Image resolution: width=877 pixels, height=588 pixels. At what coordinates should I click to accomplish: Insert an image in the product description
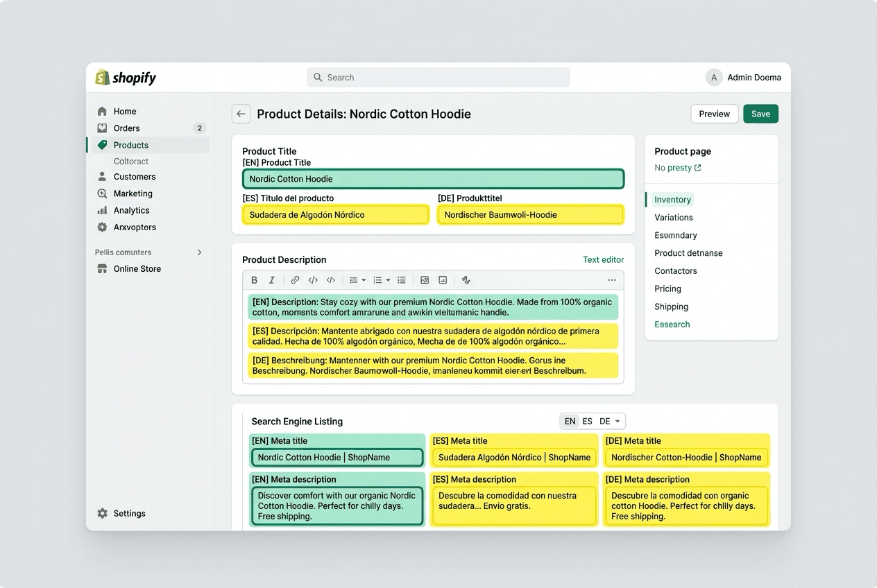click(425, 280)
